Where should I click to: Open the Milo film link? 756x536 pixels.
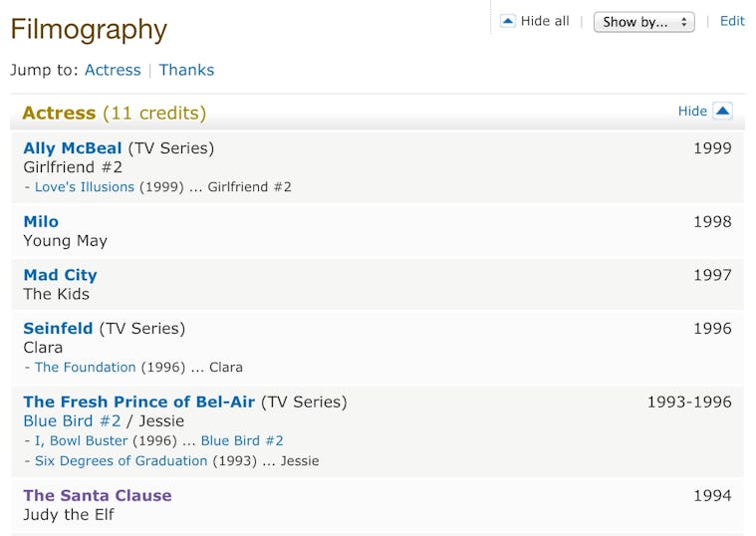point(41,221)
